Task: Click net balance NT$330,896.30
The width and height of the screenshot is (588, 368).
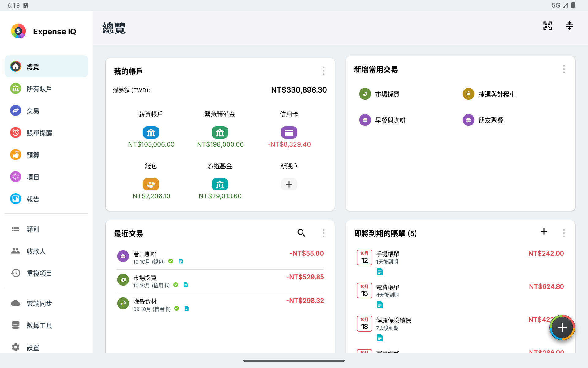Action: (299, 90)
